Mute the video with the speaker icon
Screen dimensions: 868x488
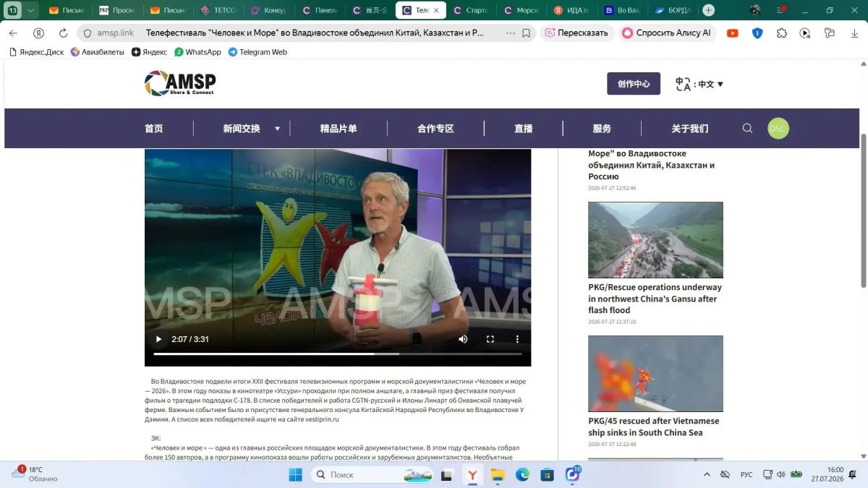point(463,339)
